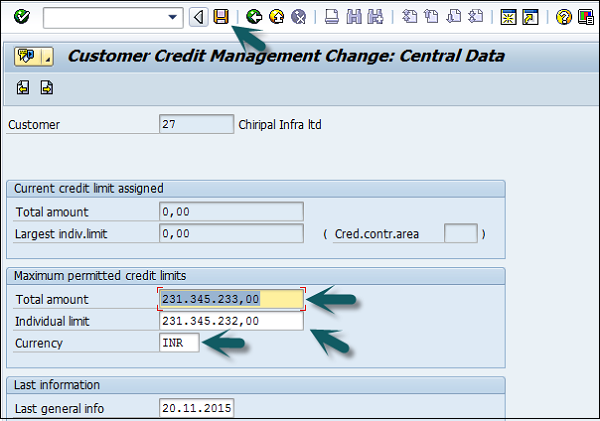Click the Find Next binoculars icon

click(x=375, y=17)
